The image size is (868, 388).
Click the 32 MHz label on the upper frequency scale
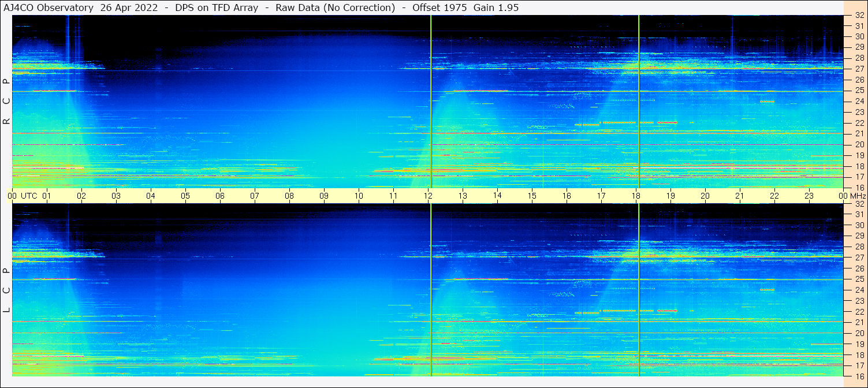point(859,16)
